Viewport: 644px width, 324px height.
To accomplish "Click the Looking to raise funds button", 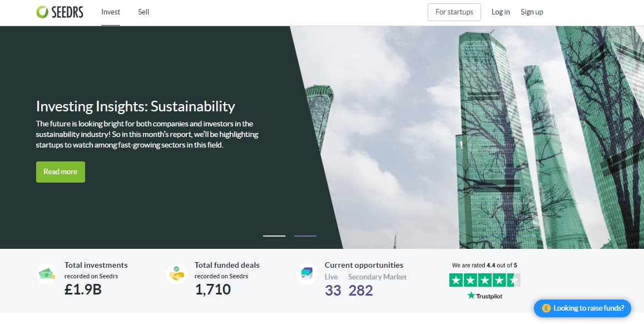I will pyautogui.click(x=582, y=308).
